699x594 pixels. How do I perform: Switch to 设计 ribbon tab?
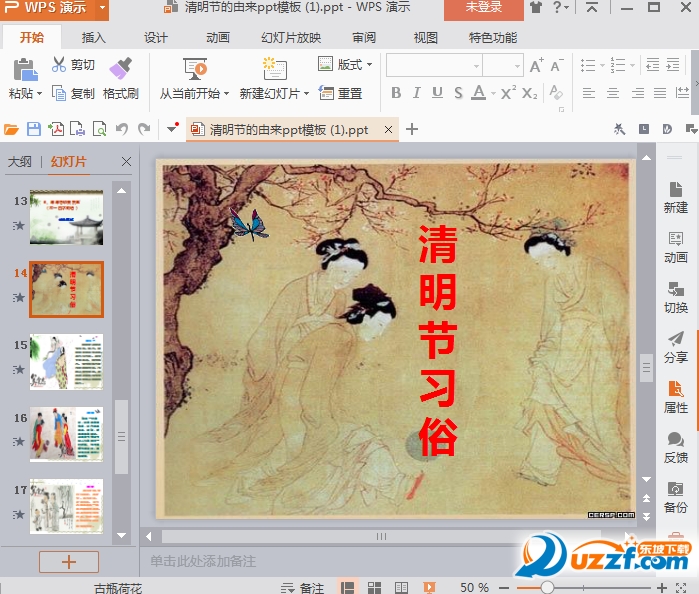click(x=156, y=37)
